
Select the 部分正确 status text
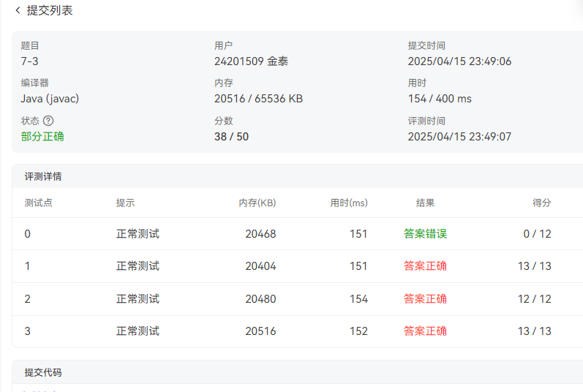click(x=42, y=136)
